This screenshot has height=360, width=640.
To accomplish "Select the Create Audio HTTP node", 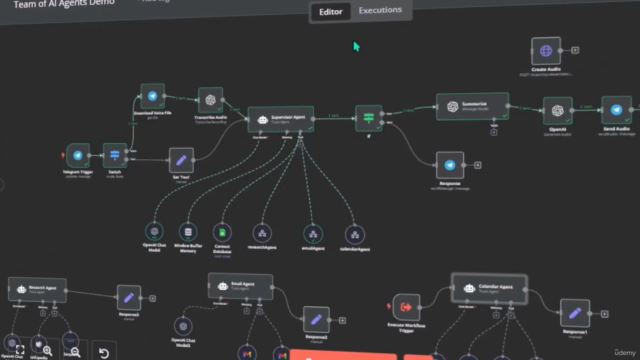I will pos(546,51).
